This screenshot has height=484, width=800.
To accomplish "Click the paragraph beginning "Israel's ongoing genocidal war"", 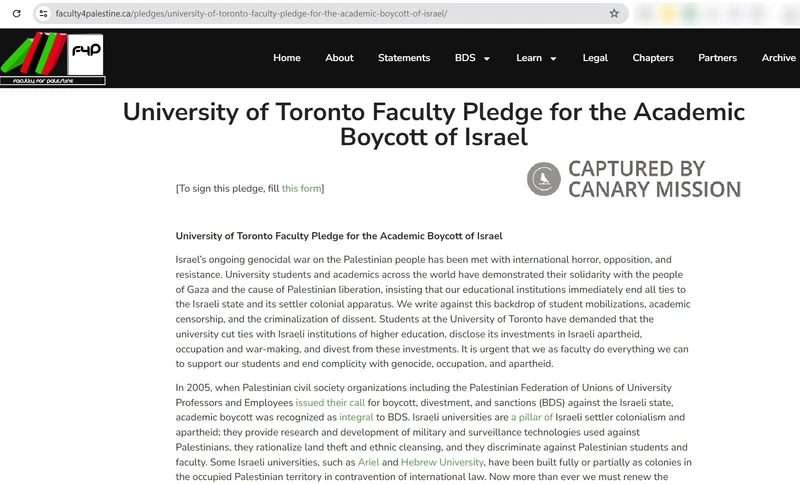I will pyautogui.click(x=433, y=312).
